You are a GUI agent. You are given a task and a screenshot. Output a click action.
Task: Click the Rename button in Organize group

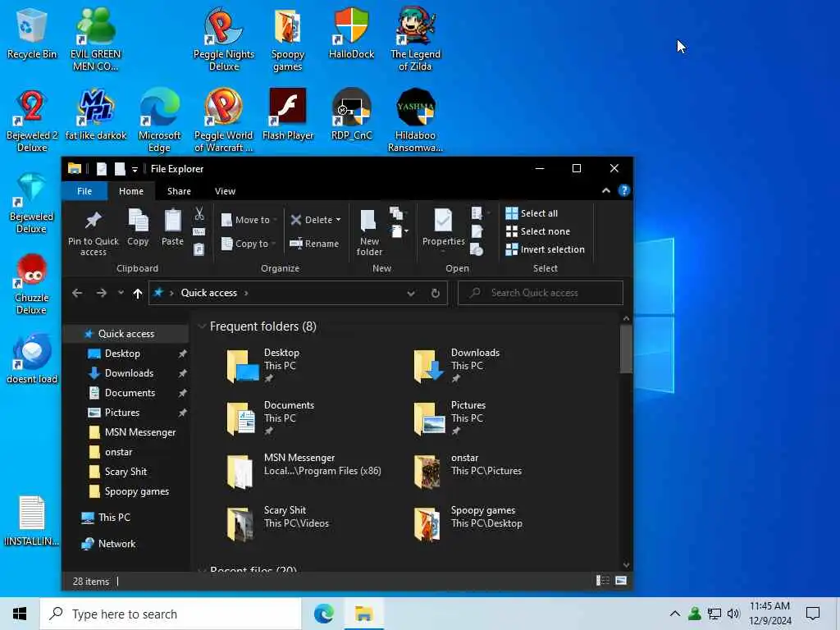tap(314, 244)
